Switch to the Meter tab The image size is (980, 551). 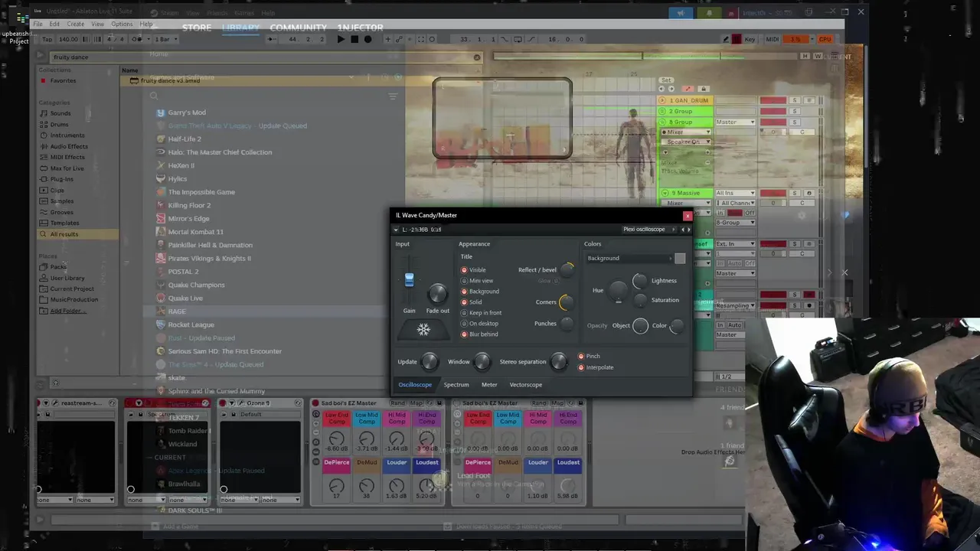489,385
